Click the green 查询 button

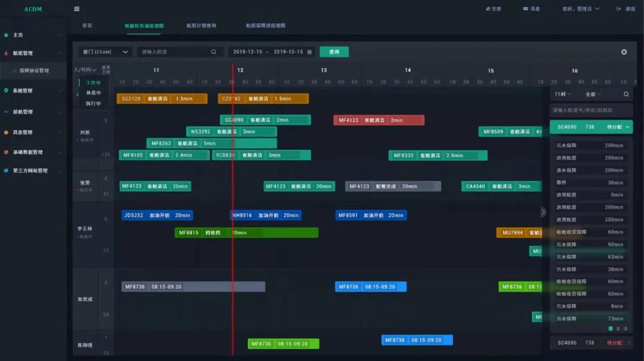pos(334,52)
